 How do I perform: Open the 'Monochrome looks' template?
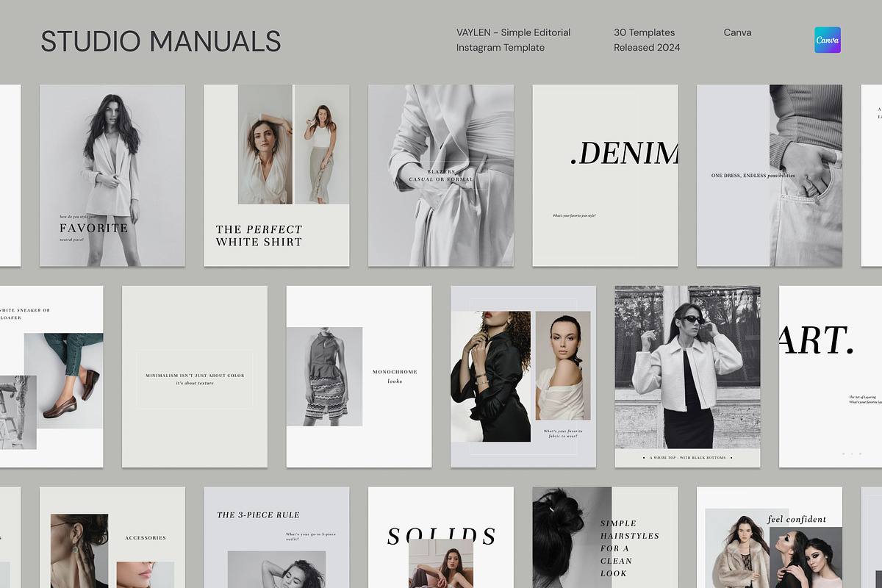tap(359, 376)
